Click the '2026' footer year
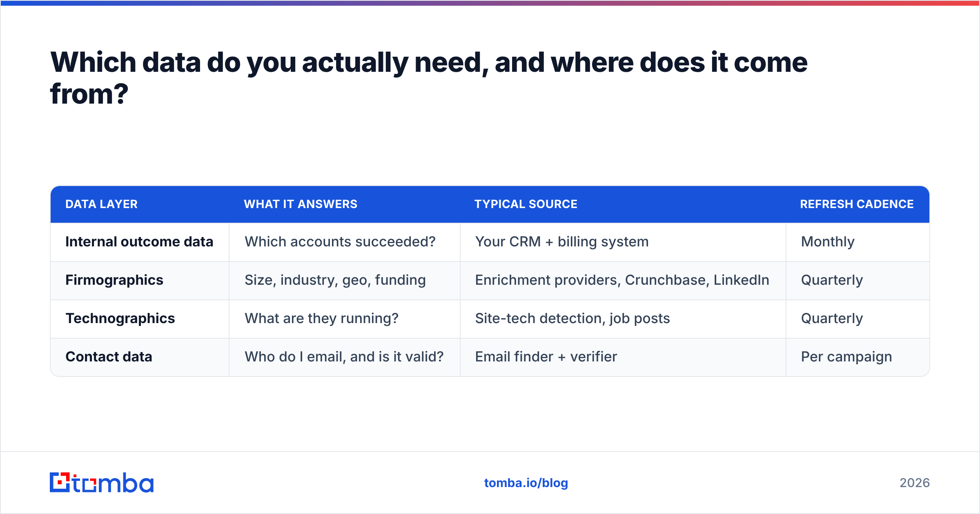Screen dimensions: 980x514 coord(915,483)
